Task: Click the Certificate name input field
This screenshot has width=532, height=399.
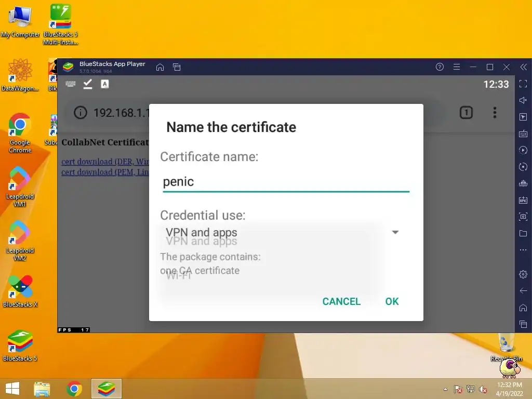Action: click(x=286, y=182)
